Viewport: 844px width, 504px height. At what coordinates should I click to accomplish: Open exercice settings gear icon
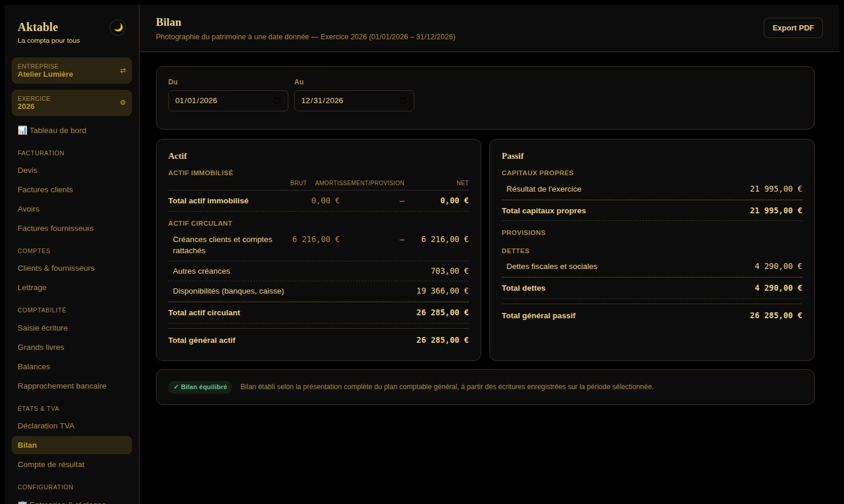pos(123,103)
